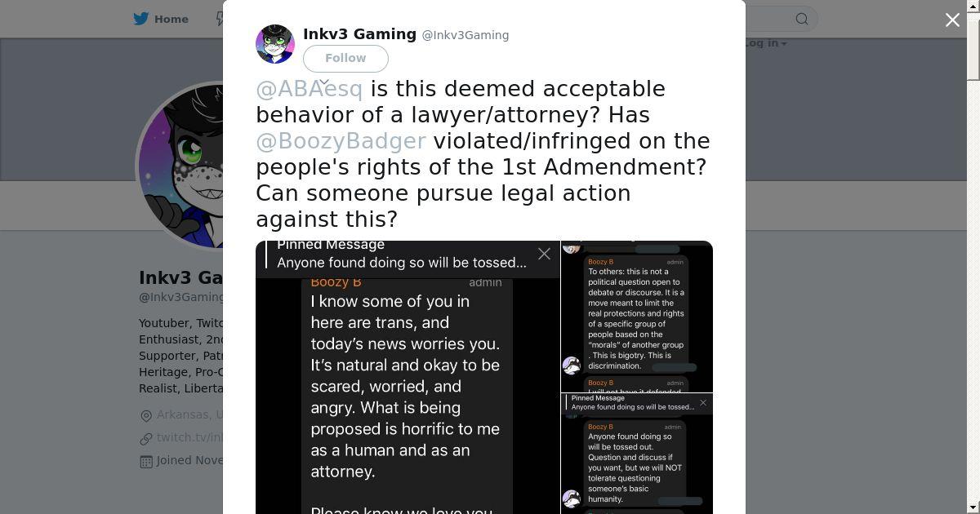This screenshot has width=980, height=514.
Task: Open the @BoozyBadger mention link
Action: coord(341,140)
